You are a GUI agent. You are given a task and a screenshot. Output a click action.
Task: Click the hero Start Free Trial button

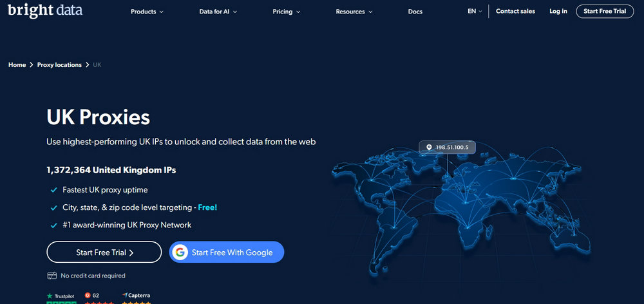[104, 252]
